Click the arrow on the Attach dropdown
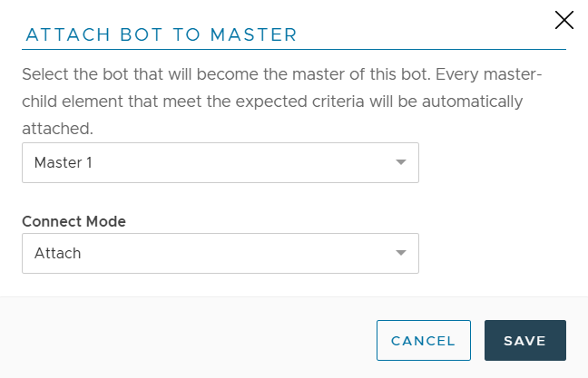The width and height of the screenshot is (588, 378). tap(401, 254)
